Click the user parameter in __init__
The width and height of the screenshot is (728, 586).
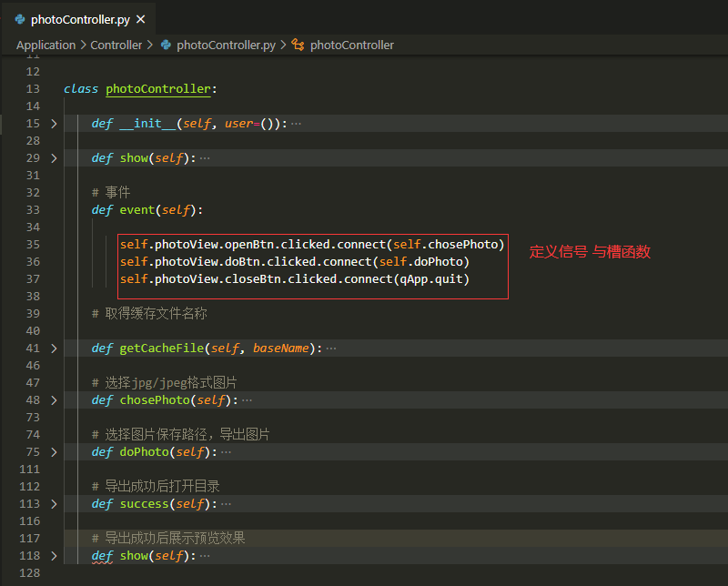pyautogui.click(x=239, y=124)
